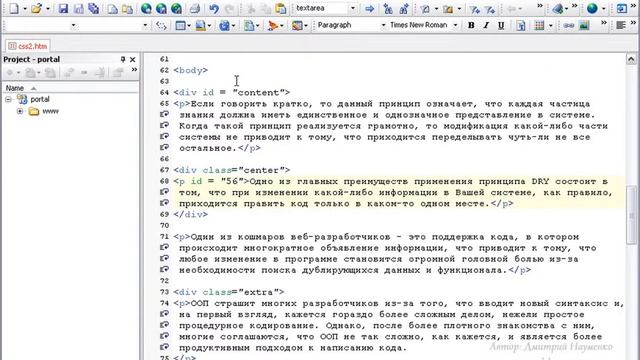The width and height of the screenshot is (640, 360).
Task: Sort project files by Name column header
Action: tap(70, 88)
